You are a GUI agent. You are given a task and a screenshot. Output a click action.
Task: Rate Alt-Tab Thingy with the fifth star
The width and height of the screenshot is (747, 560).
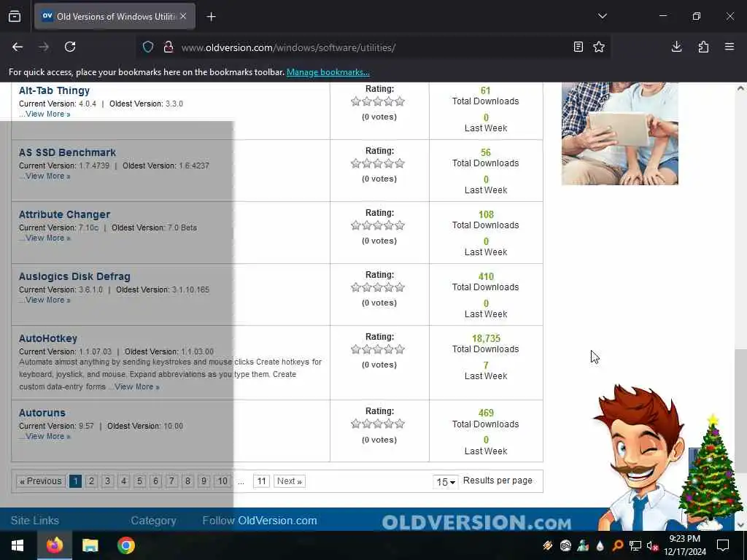point(400,101)
